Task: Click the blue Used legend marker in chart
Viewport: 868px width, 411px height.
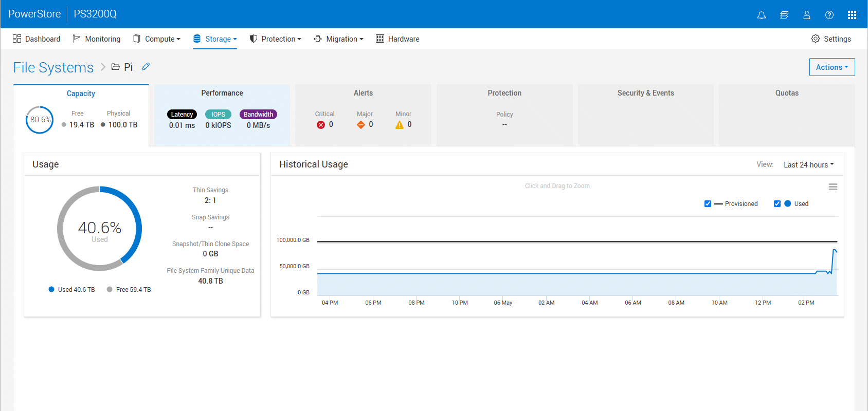Action: pyautogui.click(x=787, y=204)
